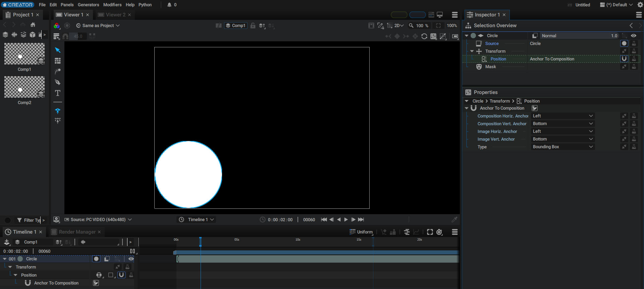This screenshot has height=289, width=644.
Task: Open Timeline 1 selector below viewer
Action: pyautogui.click(x=196, y=220)
